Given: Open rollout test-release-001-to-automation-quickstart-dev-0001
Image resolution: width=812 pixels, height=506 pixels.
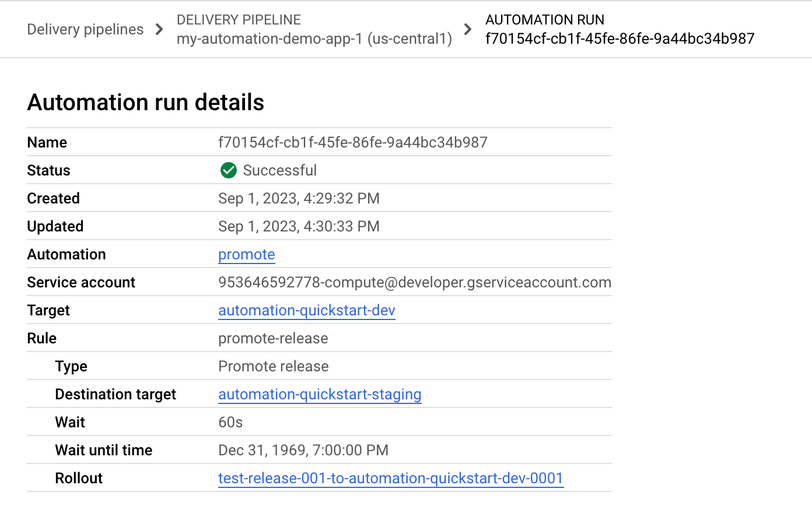Looking at the screenshot, I should (x=390, y=478).
